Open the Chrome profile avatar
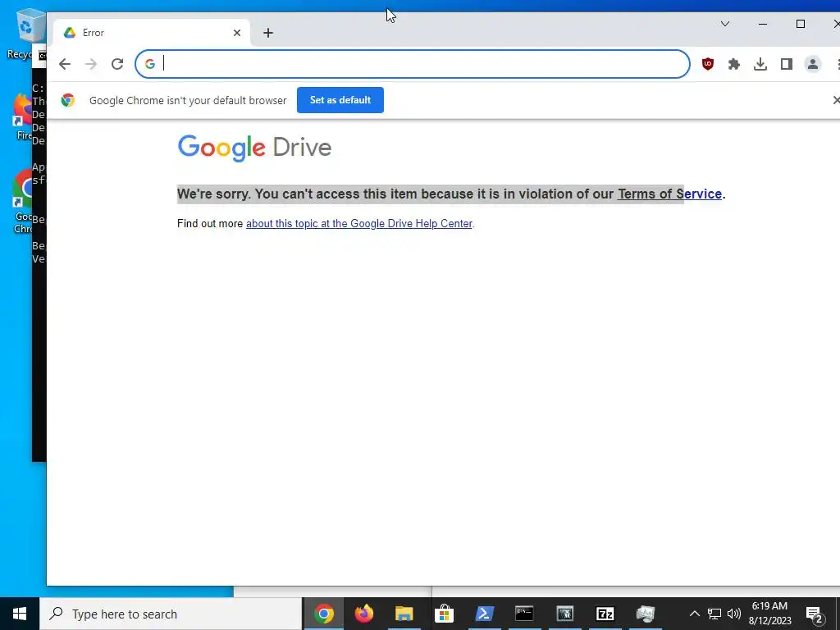 (x=813, y=64)
